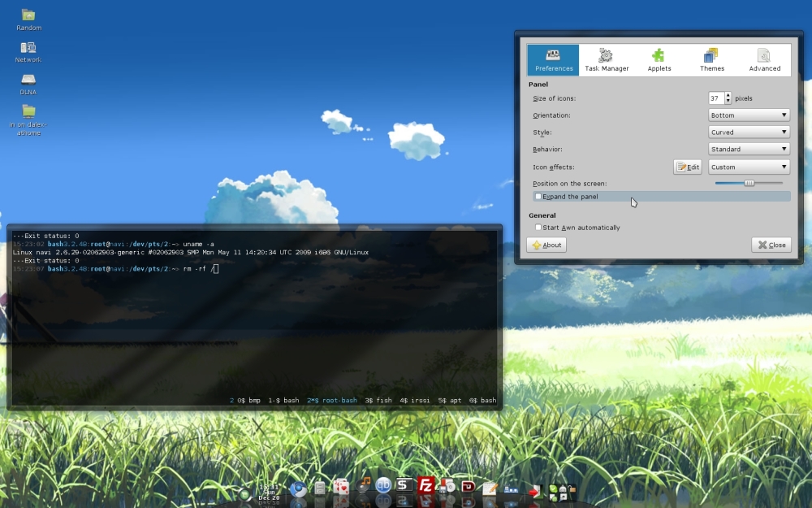Open the Applets tab
812x508 pixels.
click(x=659, y=60)
